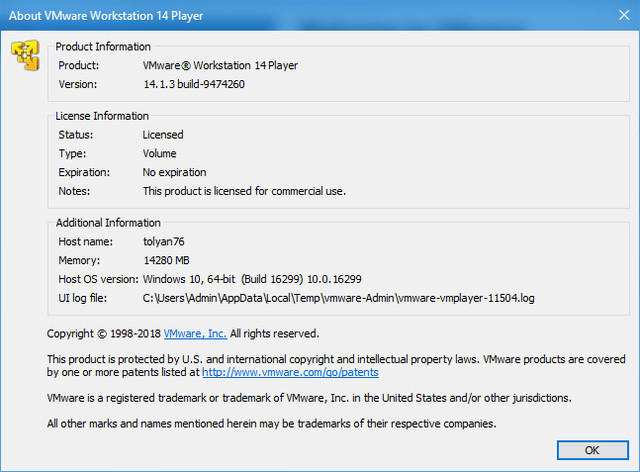
Task: Click the License Information group header
Action: pos(102,116)
